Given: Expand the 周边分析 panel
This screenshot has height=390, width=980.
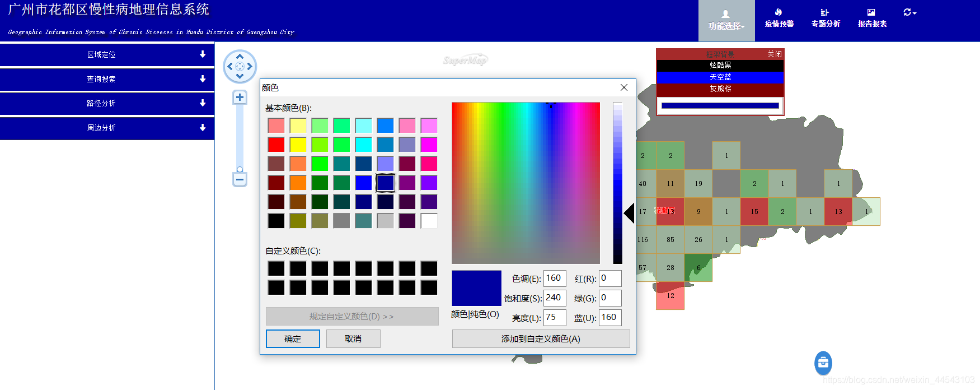Looking at the screenshot, I should point(107,128).
